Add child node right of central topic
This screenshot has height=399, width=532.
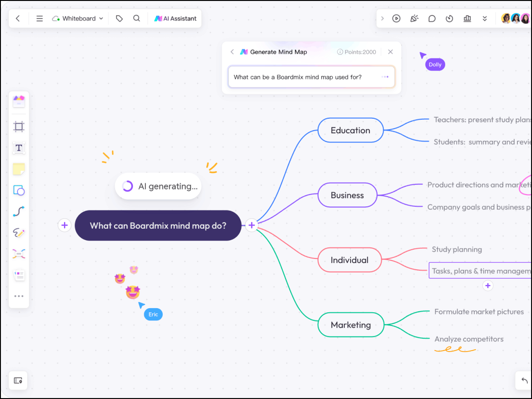[x=251, y=225]
